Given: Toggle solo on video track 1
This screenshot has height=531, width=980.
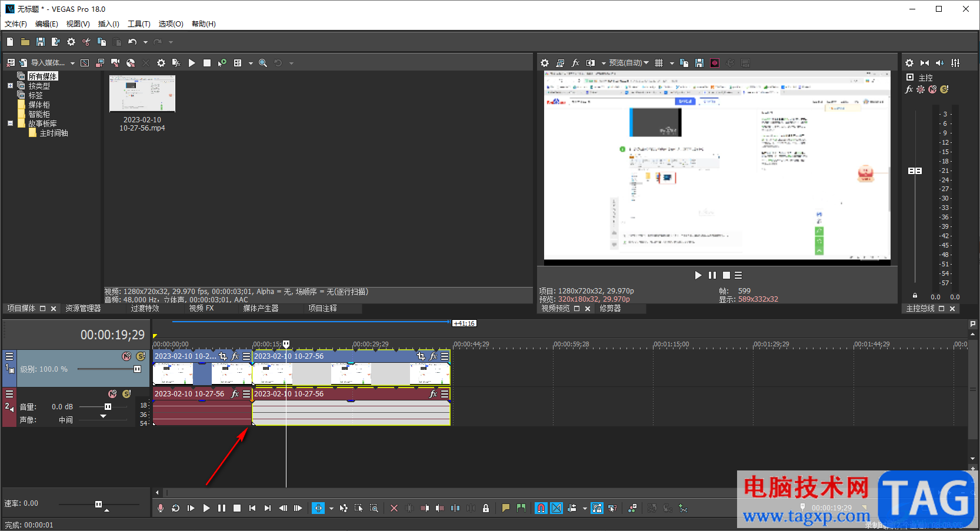Looking at the screenshot, I should 141,356.
